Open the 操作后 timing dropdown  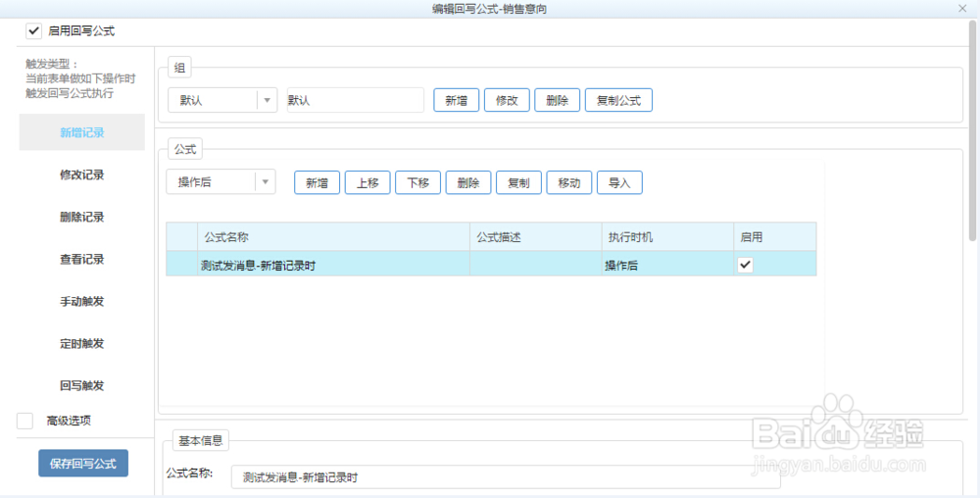tap(220, 181)
